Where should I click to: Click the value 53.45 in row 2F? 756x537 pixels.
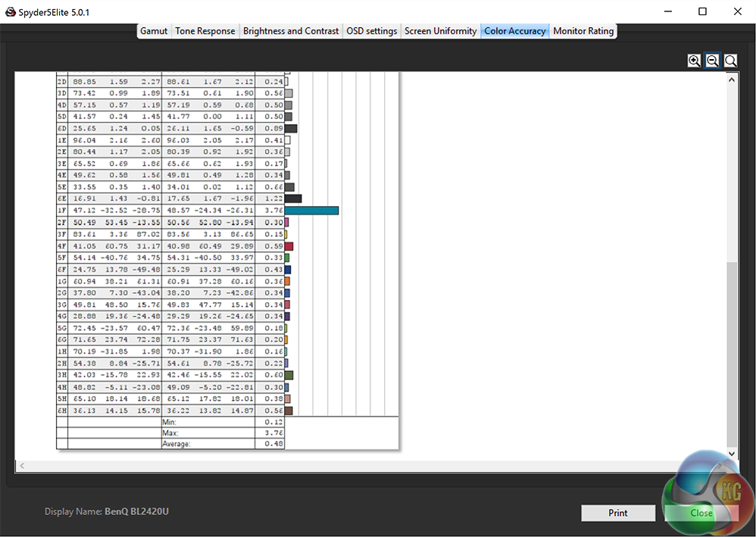tap(117, 223)
